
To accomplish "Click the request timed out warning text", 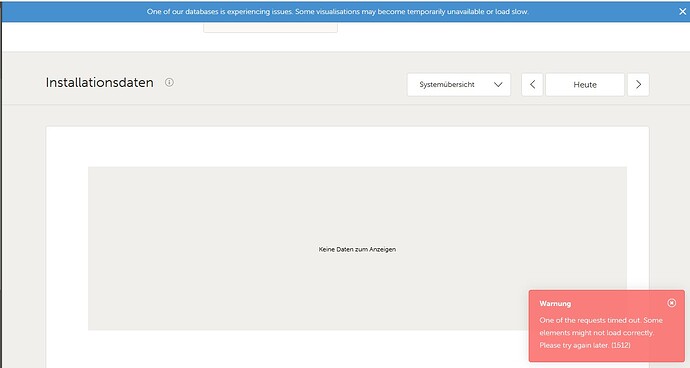I will [x=601, y=333].
